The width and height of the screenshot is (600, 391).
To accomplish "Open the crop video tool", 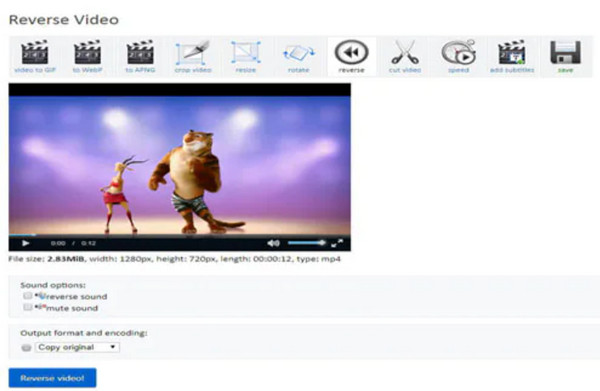I will coord(193,56).
